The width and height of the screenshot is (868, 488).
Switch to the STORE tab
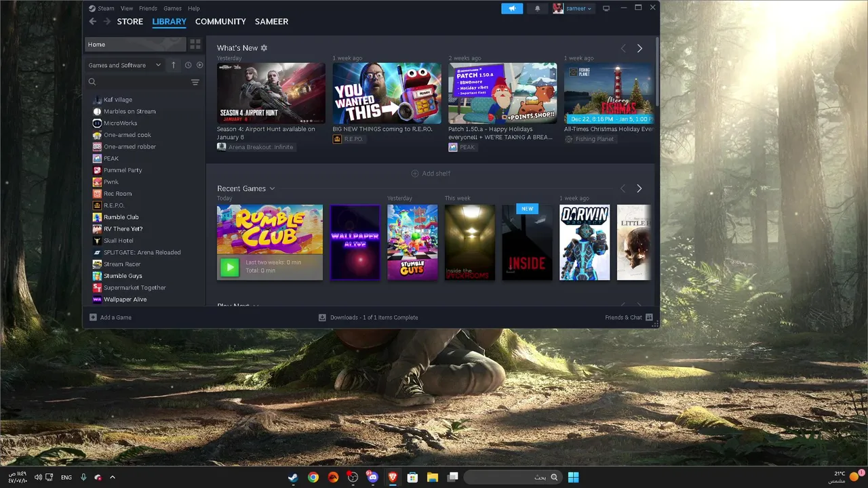[130, 22]
